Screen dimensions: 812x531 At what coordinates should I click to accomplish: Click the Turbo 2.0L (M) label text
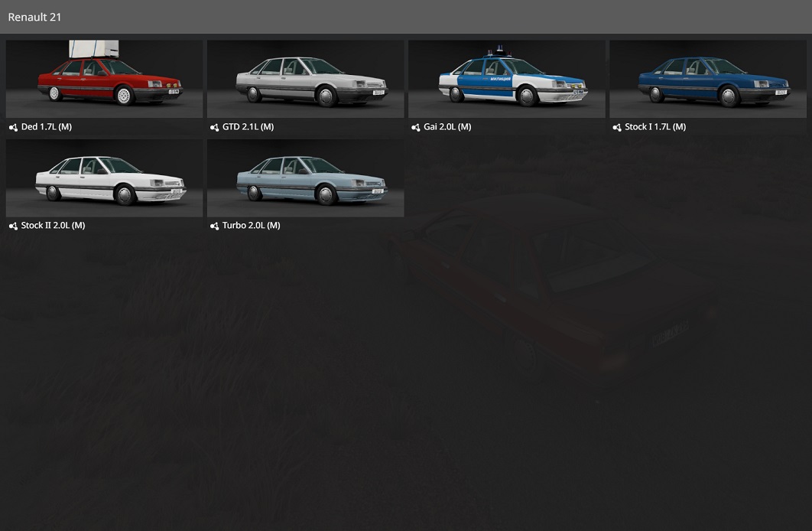(x=251, y=226)
